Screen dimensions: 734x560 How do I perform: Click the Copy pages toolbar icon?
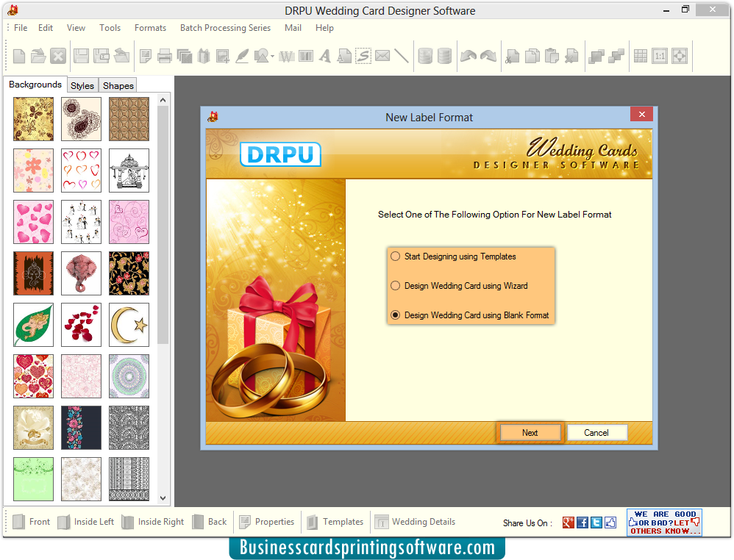click(x=532, y=57)
